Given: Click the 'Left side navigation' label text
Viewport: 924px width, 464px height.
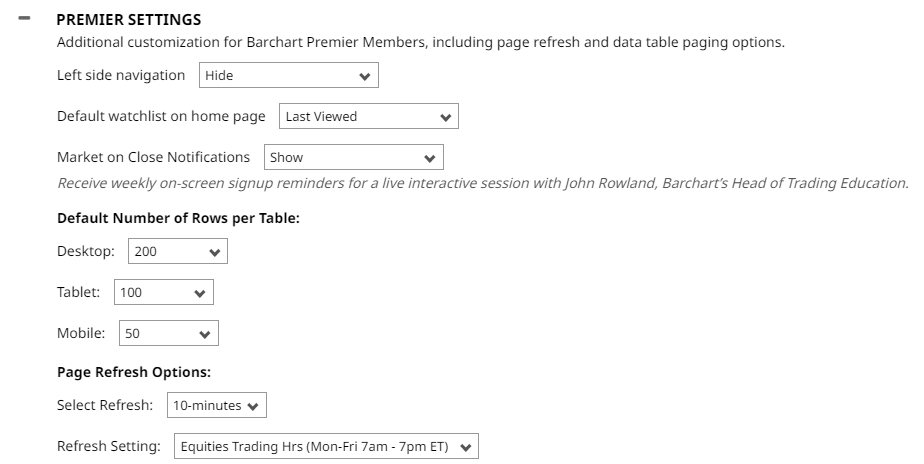Looking at the screenshot, I should click(121, 75).
